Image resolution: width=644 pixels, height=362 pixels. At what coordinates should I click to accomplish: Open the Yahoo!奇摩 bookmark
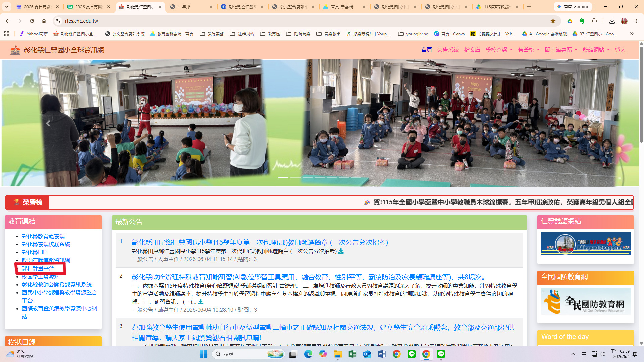[x=34, y=34]
